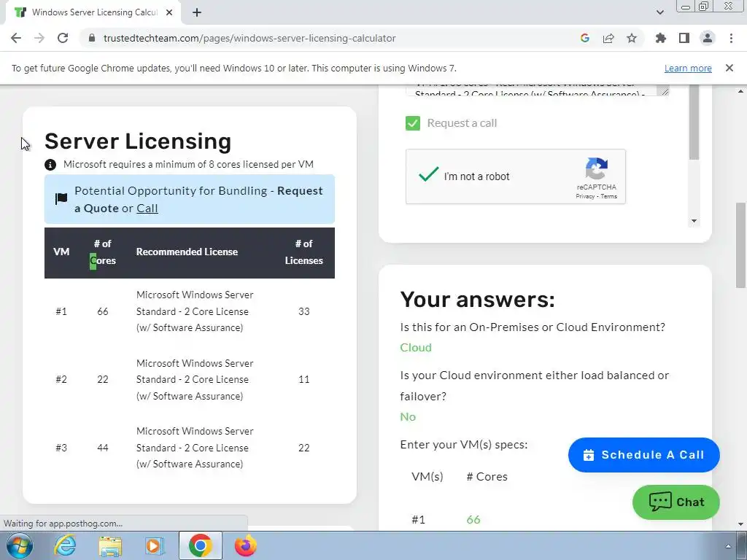Toggle the Chrome side panel
Image resolution: width=747 pixels, height=560 pixels.
click(684, 38)
